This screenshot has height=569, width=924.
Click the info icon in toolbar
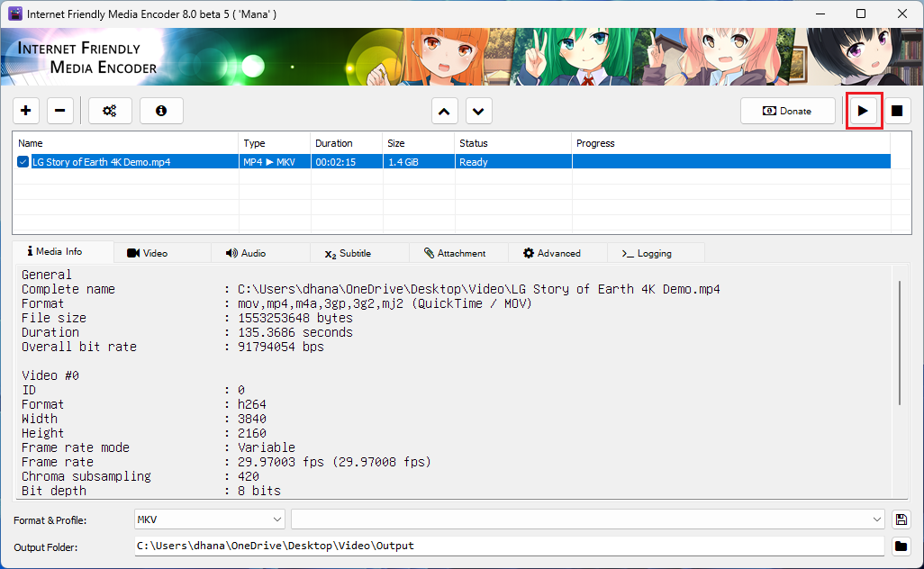click(x=161, y=111)
